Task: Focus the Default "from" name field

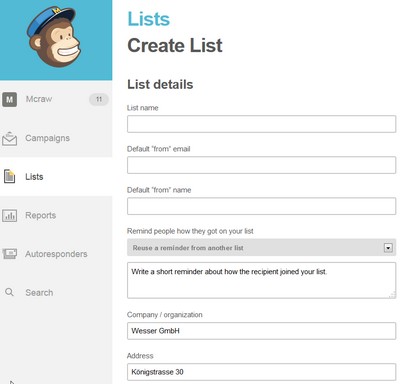Action: (x=261, y=206)
